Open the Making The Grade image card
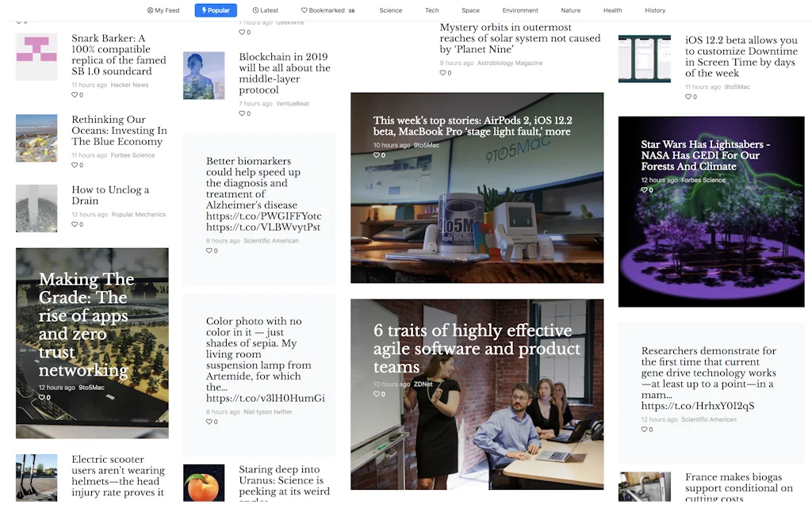812x512 pixels. (92, 343)
